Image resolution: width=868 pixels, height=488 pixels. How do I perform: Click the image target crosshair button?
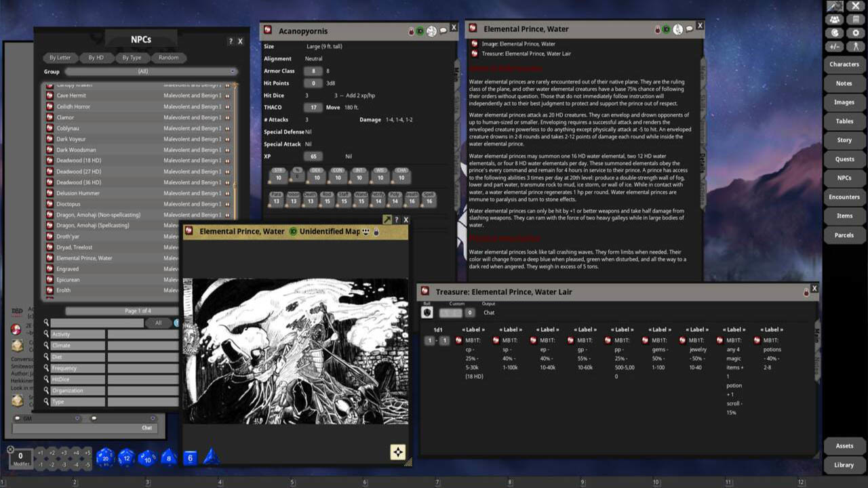point(397,452)
